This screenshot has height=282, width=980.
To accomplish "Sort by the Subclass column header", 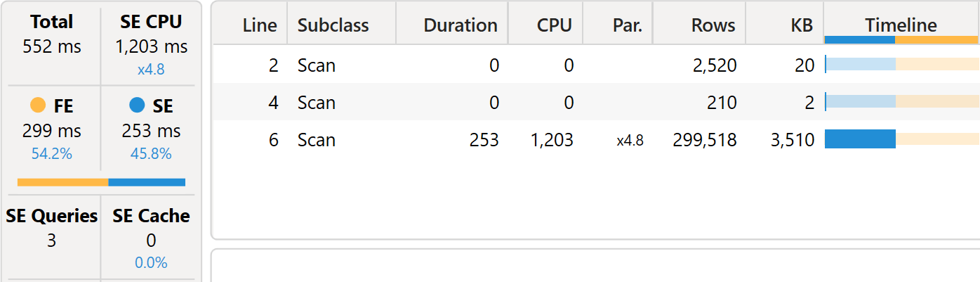I will [x=333, y=26].
